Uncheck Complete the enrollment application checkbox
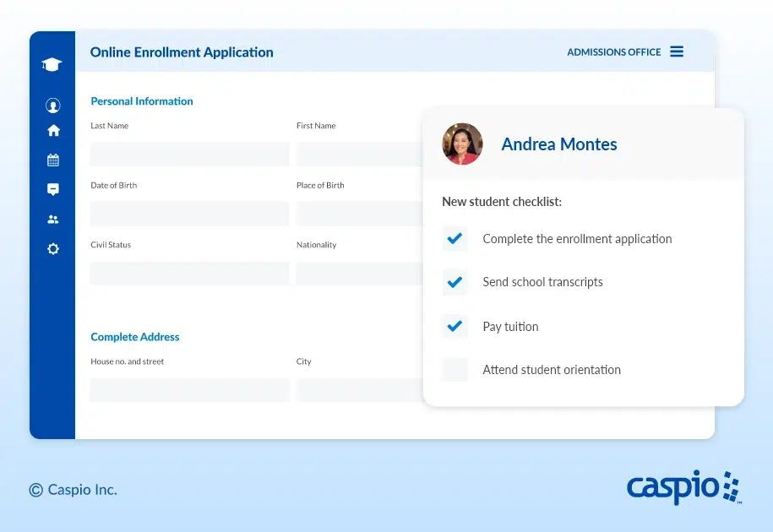 (455, 239)
